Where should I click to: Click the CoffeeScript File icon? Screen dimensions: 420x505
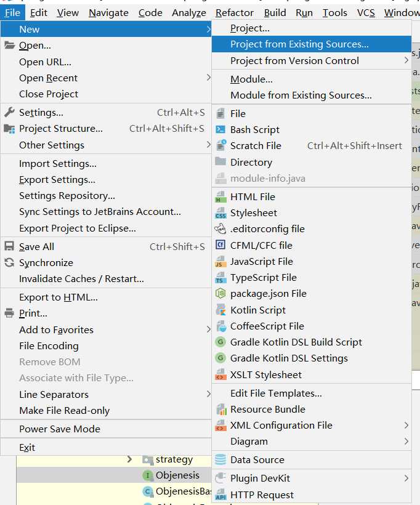221,326
